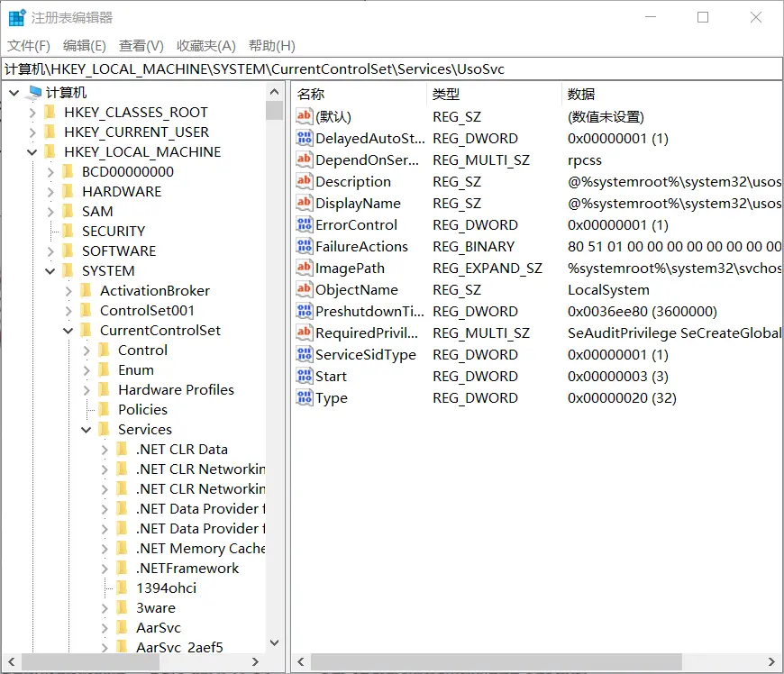Click the tree pane scroll down arrow
This screenshot has width=784, height=674.
(x=274, y=642)
